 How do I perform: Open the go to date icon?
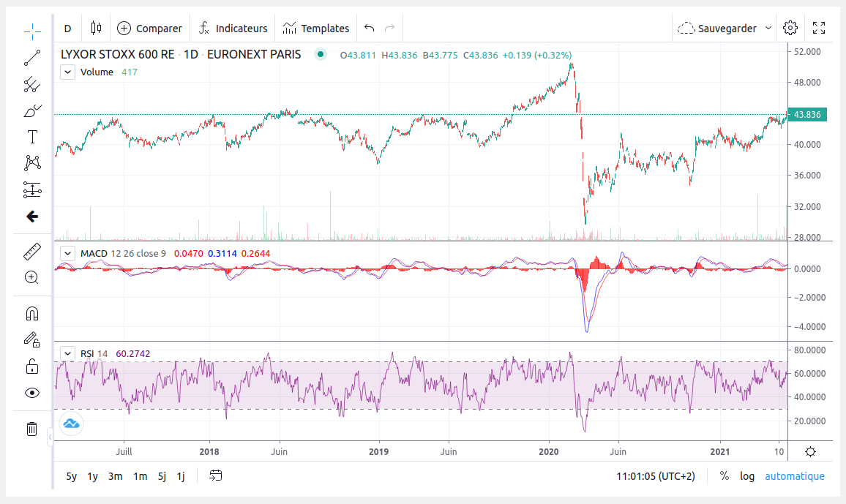[x=216, y=475]
